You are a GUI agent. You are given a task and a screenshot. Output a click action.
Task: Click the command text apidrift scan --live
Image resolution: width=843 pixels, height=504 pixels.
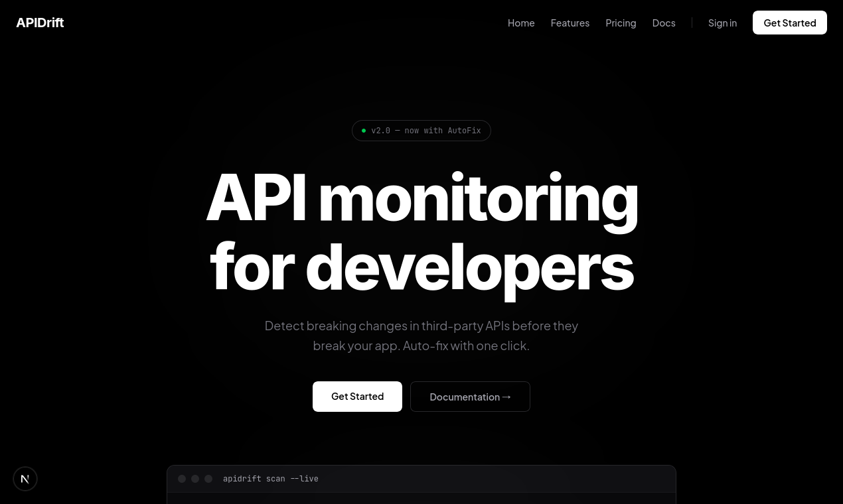click(270, 478)
